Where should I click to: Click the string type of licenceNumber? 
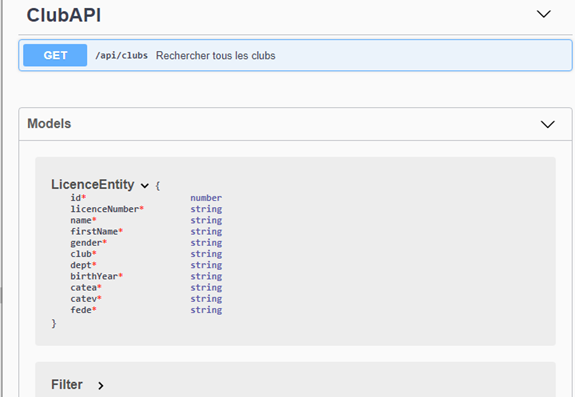tap(206, 209)
